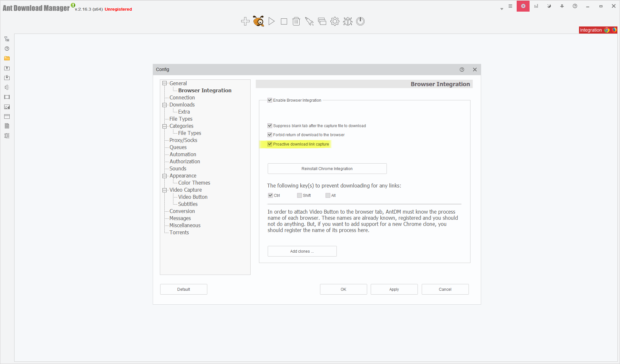Click the Reinstall Chrome Integration button
The image size is (620, 364).
(327, 168)
